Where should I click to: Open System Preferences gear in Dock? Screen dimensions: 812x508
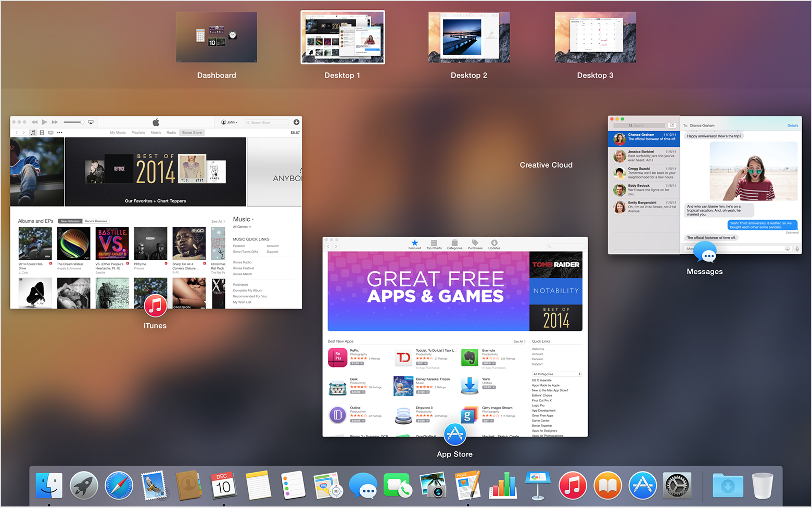tap(677, 486)
